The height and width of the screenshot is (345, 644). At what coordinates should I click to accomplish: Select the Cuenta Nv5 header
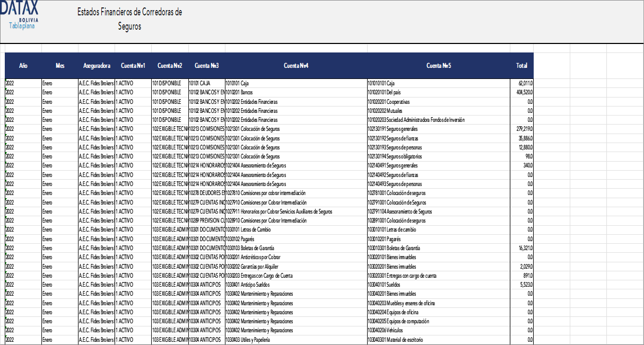point(439,66)
